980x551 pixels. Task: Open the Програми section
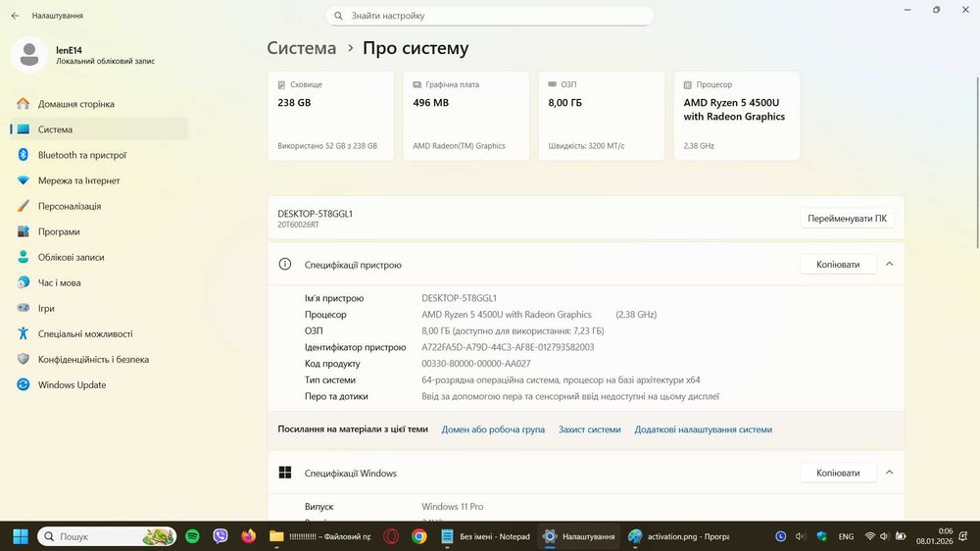(x=99, y=232)
